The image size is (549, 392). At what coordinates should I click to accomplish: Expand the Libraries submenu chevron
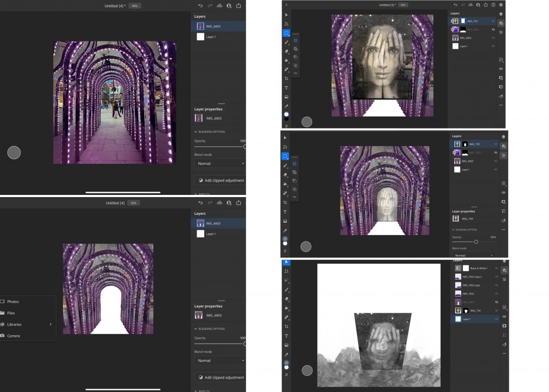pos(50,324)
